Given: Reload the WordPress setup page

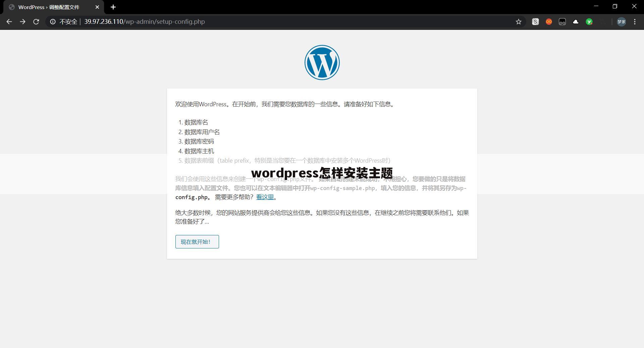Looking at the screenshot, I should (36, 21).
